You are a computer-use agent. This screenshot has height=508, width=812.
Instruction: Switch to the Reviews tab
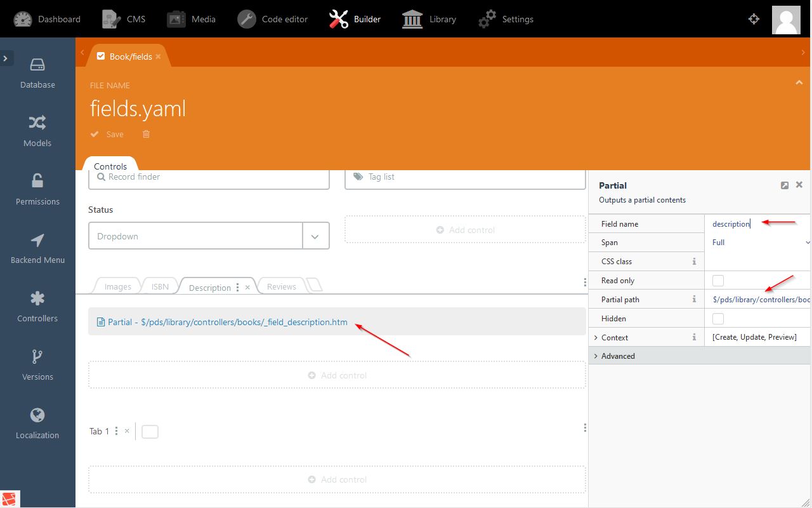pos(281,287)
